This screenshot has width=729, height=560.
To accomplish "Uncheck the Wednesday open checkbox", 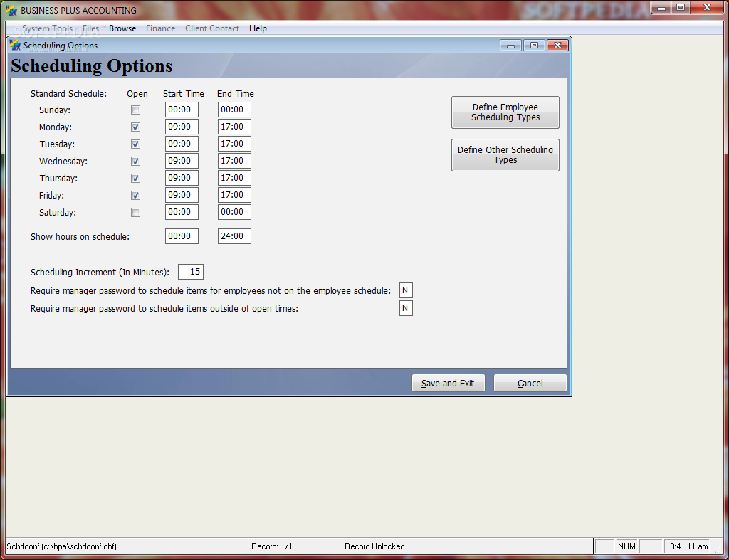I will pos(135,162).
